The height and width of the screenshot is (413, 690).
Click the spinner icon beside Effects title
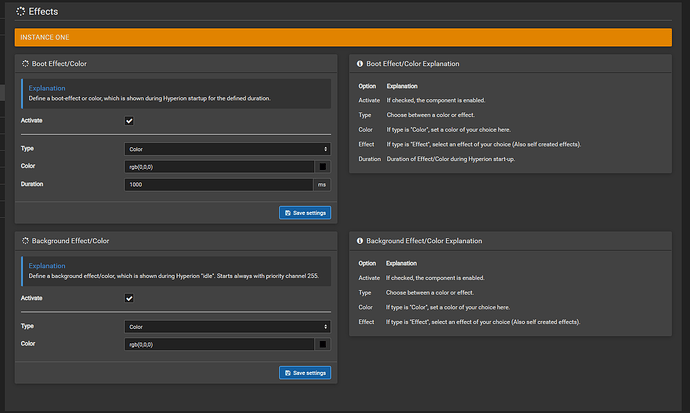[20, 11]
